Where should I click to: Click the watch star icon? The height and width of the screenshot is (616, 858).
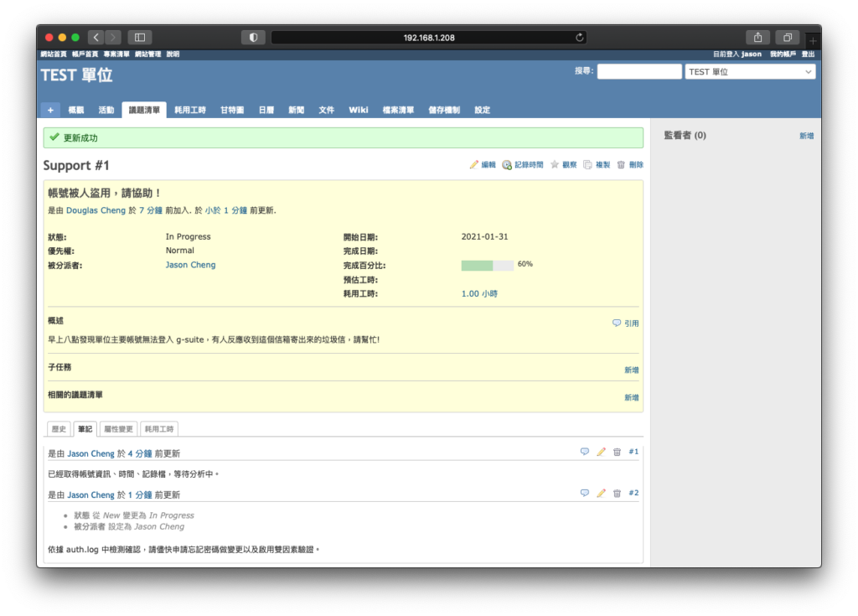point(555,165)
